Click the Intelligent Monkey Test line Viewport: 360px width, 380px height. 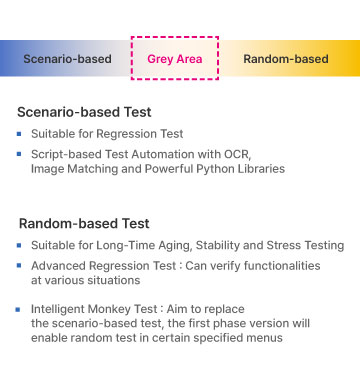tap(138, 309)
